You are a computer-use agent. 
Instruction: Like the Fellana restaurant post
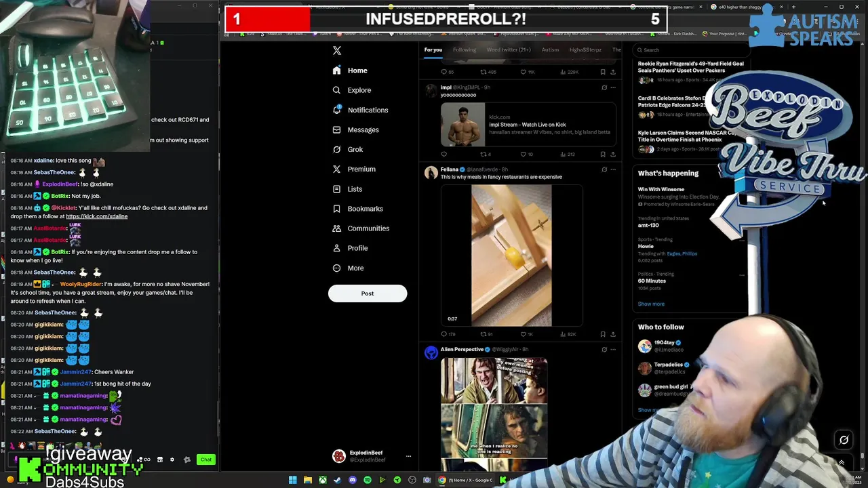pyautogui.click(x=526, y=334)
